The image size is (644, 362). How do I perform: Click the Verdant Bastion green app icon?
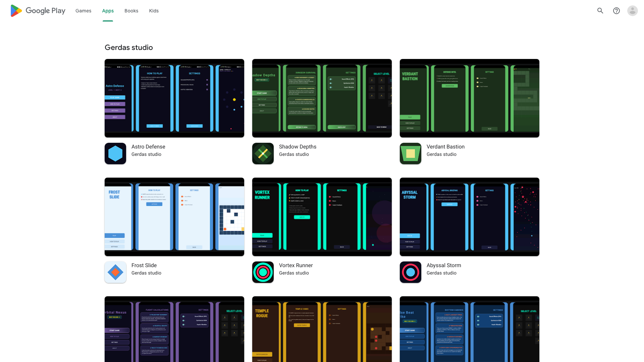click(x=411, y=154)
